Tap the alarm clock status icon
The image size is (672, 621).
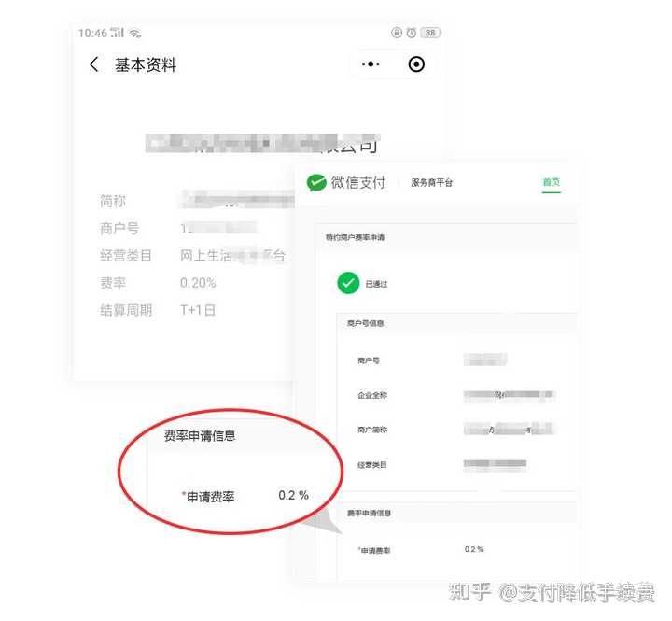pos(412,33)
